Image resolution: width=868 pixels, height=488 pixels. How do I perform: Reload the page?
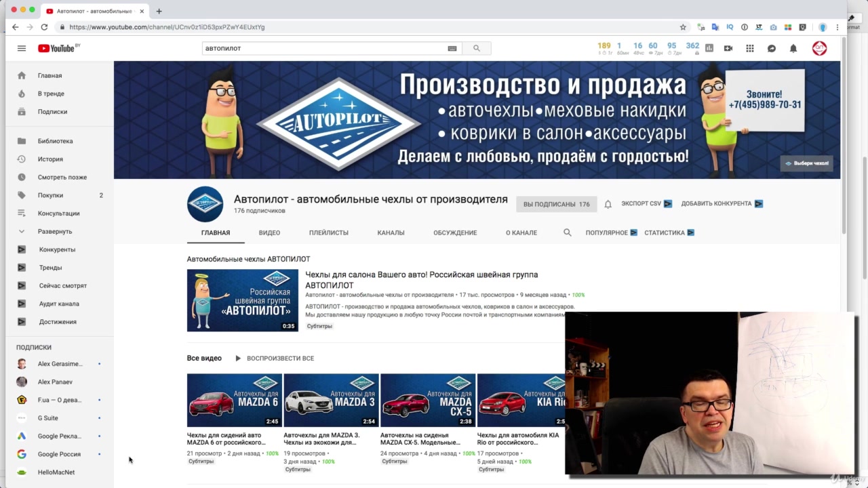45,27
